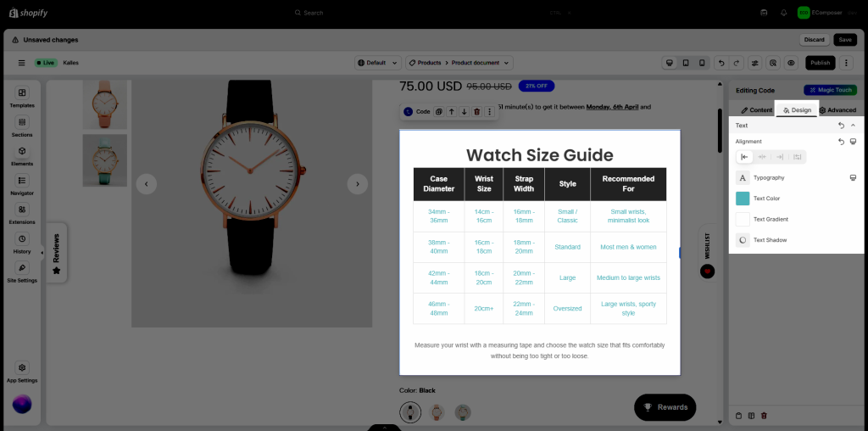Select the green strap watch thumbnail

[105, 160]
